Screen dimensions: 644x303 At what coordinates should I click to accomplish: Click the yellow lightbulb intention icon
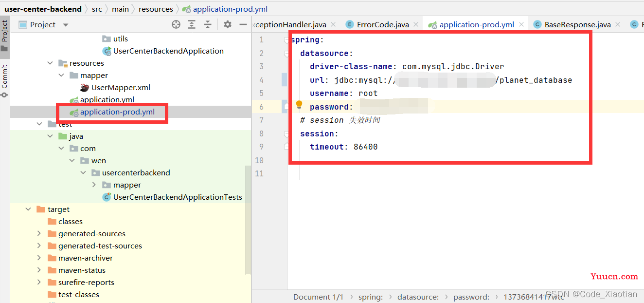(299, 105)
